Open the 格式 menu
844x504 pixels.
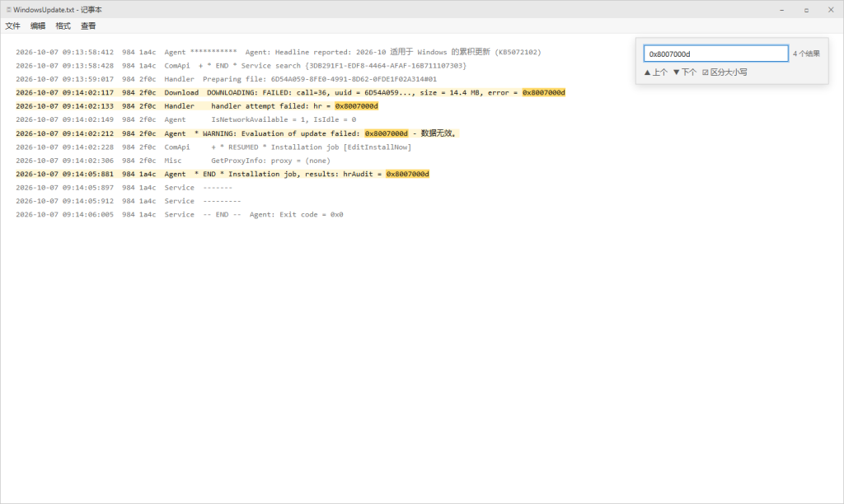click(x=63, y=26)
